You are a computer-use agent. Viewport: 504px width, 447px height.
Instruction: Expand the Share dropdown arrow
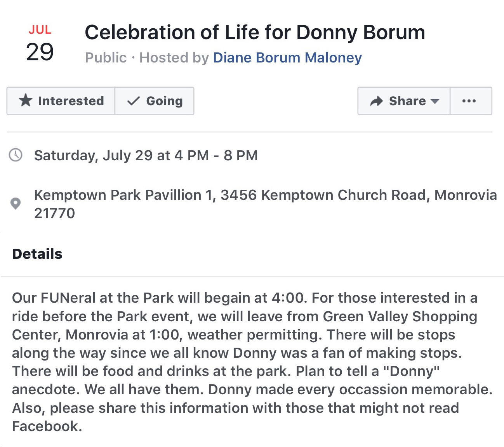pyautogui.click(x=435, y=101)
